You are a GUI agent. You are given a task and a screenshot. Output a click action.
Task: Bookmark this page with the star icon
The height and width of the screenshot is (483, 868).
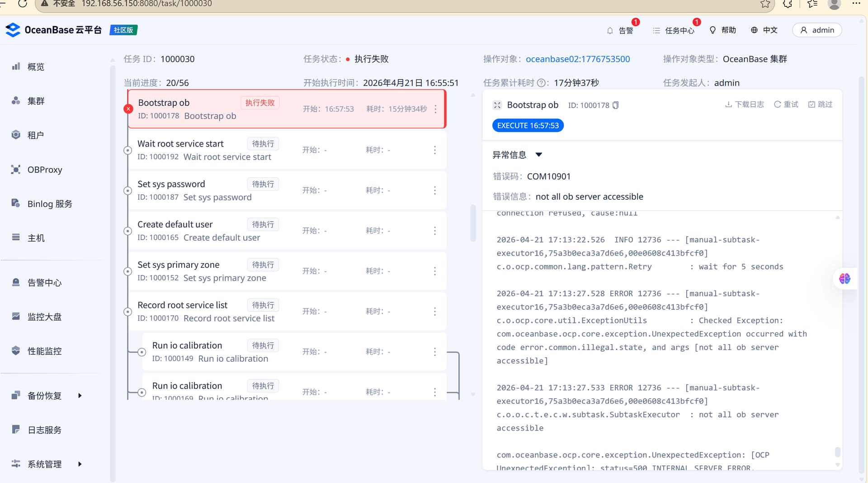point(765,4)
